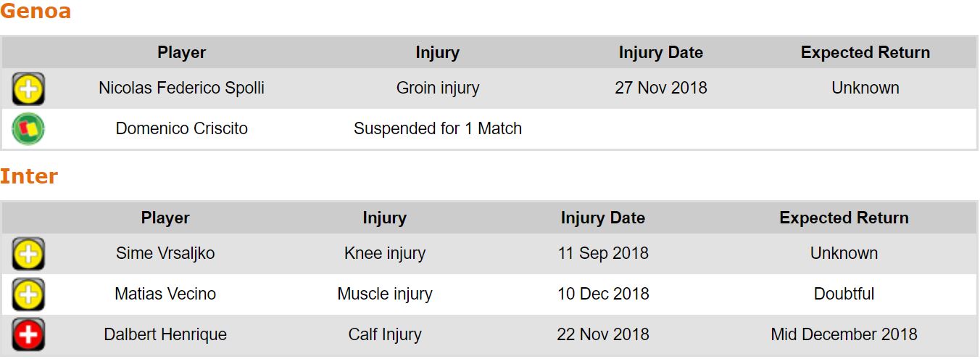This screenshot has height=359, width=980.
Task: Click Genoa table Injury Date column header
Action: pyautogui.click(x=660, y=53)
